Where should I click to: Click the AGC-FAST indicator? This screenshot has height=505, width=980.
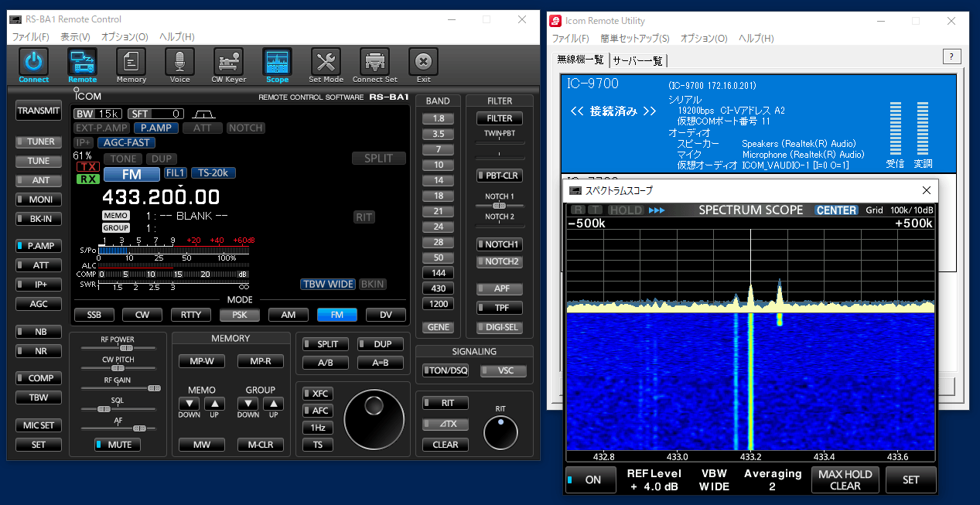126,142
